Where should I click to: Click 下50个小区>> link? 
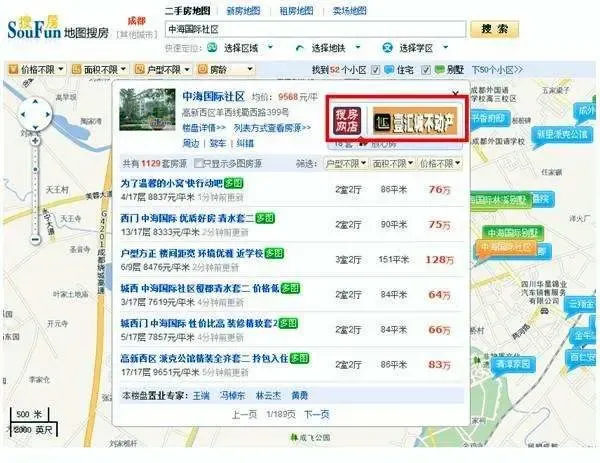tap(497, 70)
